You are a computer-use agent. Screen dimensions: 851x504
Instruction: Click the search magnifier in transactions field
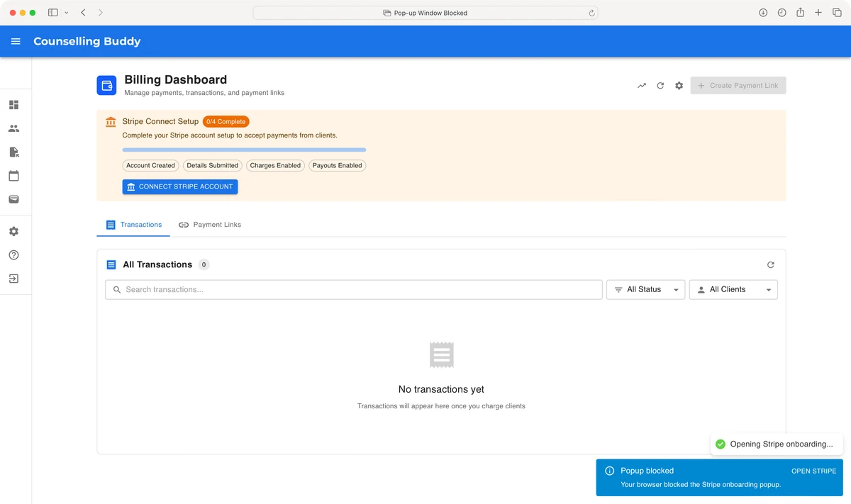coord(117,289)
